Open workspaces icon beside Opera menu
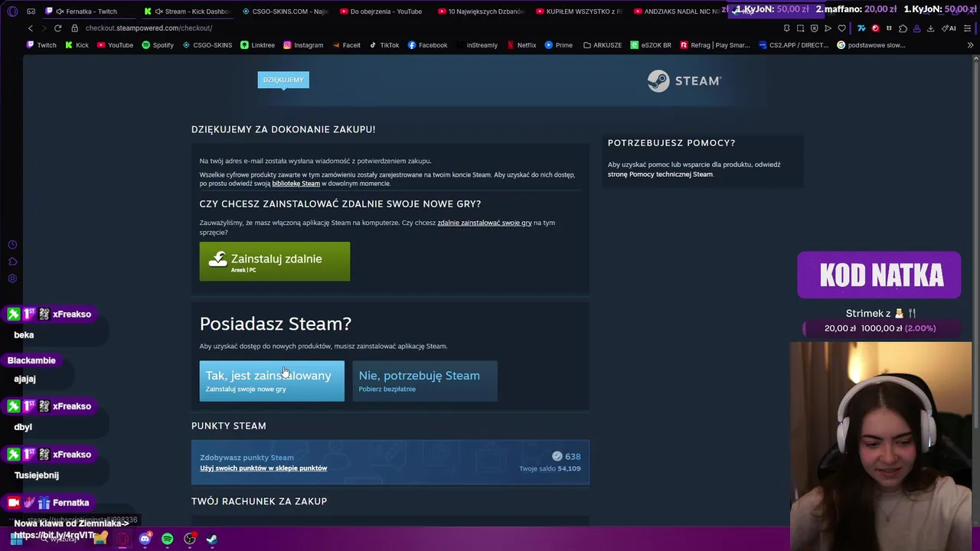 click(x=31, y=11)
